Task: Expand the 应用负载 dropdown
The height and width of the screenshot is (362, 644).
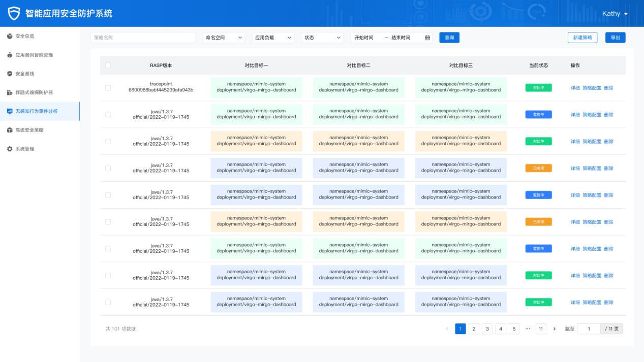Action: pyautogui.click(x=273, y=38)
